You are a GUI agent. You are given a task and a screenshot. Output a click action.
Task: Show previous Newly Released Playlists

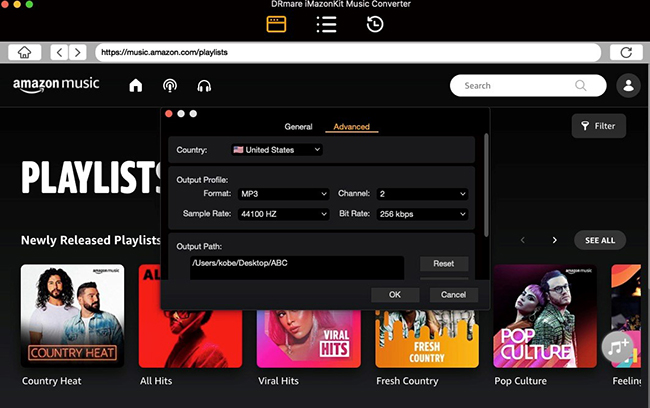coord(523,240)
